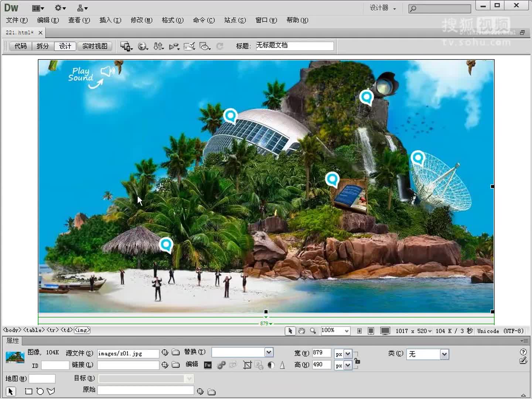Image resolution: width=532 pixels, height=399 pixels.
Task: Open the Layout dropdown icon in title bar
Action: pyautogui.click(x=38, y=8)
